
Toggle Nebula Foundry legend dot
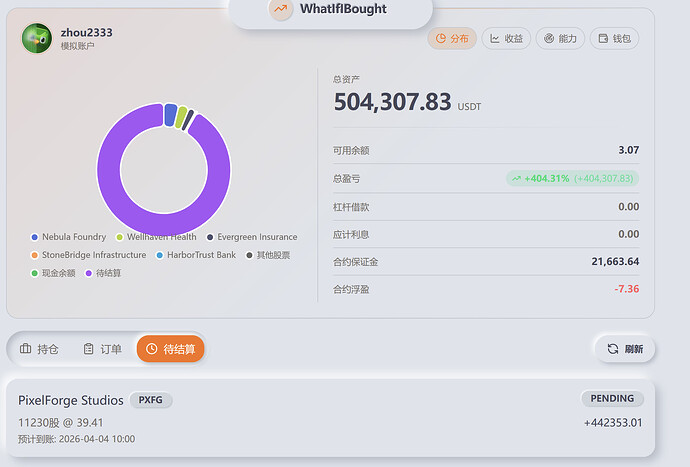click(x=34, y=237)
